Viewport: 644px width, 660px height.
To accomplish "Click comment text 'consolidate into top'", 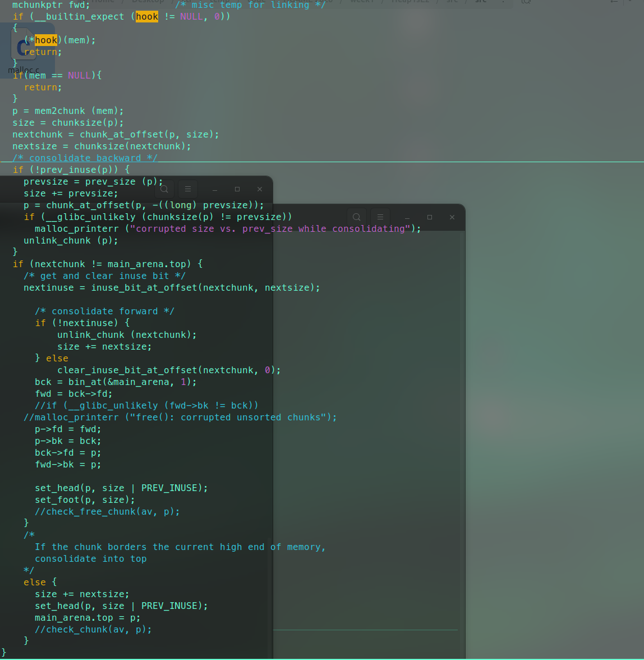I will point(91,559).
